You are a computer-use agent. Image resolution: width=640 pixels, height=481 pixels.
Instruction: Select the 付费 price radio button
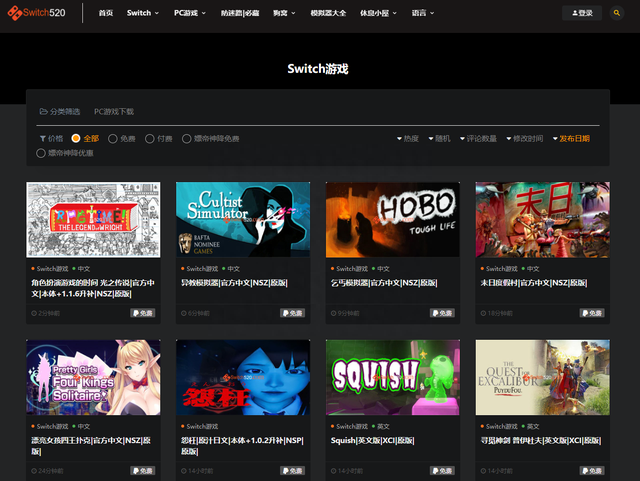tap(150, 139)
